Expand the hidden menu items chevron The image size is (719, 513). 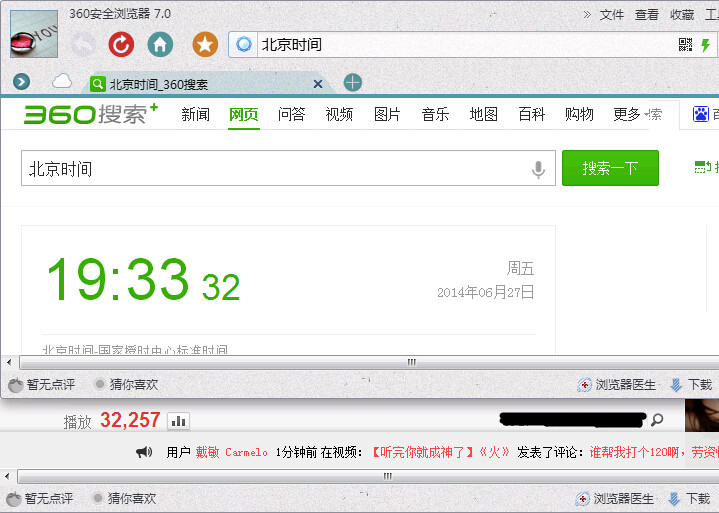[x=587, y=15]
